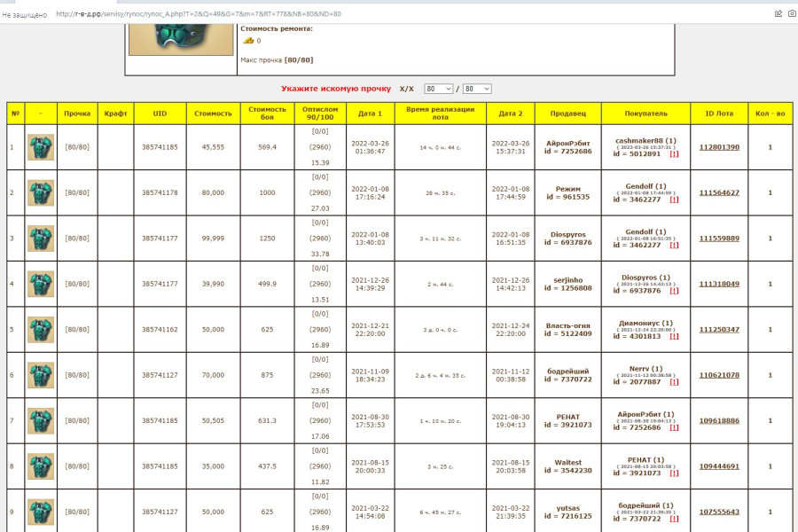Open lot ID 111250347
Screen dimensions: 798x532
[719, 330]
